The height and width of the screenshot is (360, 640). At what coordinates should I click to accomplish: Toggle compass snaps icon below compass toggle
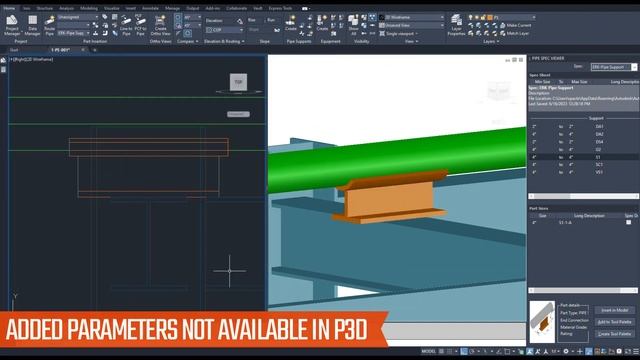pyautogui.click(x=178, y=25)
